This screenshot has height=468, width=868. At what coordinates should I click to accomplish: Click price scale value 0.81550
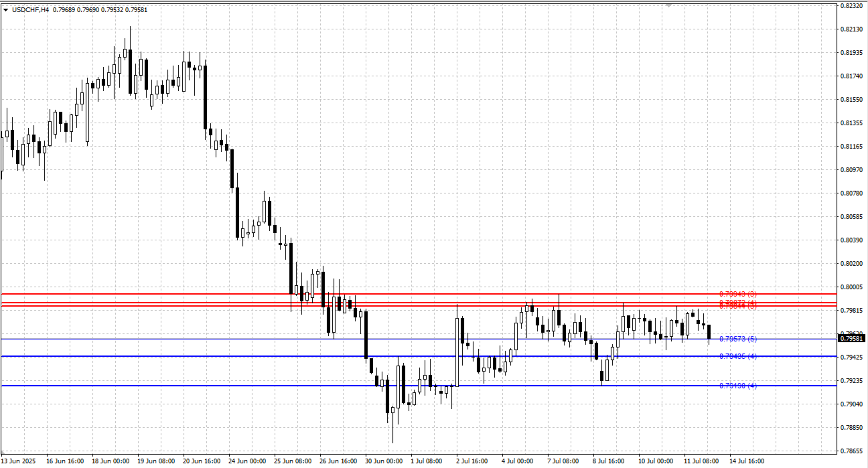tap(852, 100)
